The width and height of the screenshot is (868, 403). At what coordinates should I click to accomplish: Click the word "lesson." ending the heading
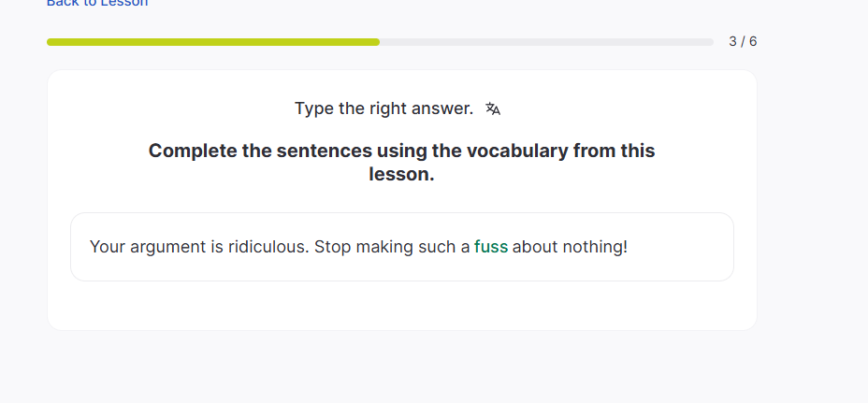pos(402,175)
